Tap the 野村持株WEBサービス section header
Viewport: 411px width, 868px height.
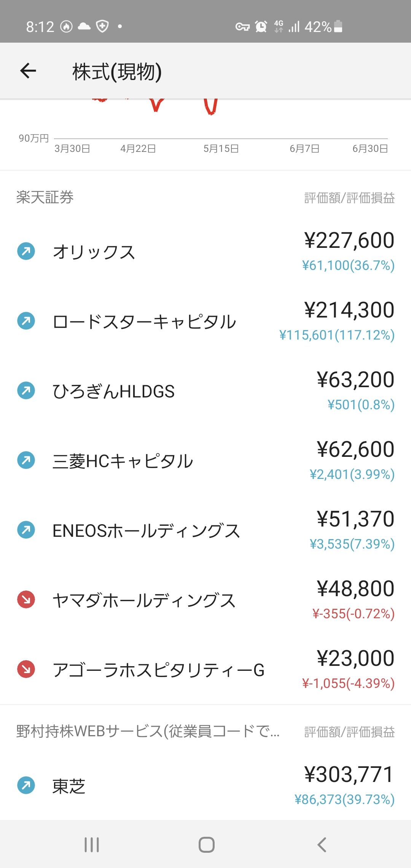click(148, 731)
